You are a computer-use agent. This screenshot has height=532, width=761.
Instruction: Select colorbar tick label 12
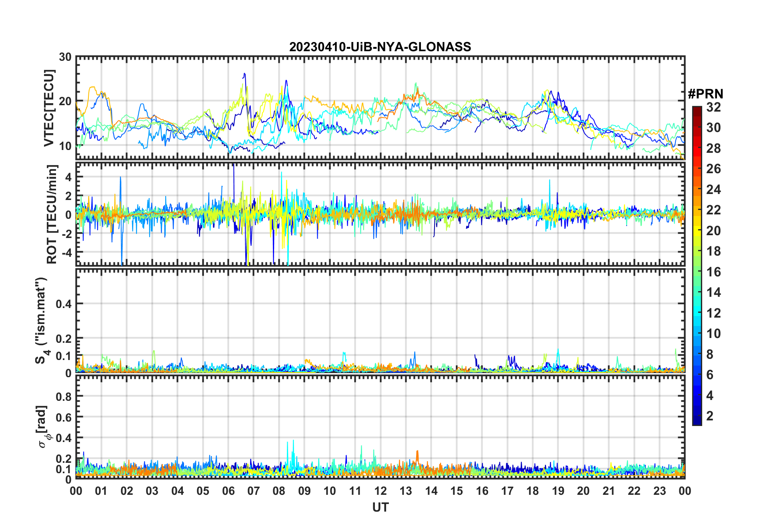tap(714, 313)
